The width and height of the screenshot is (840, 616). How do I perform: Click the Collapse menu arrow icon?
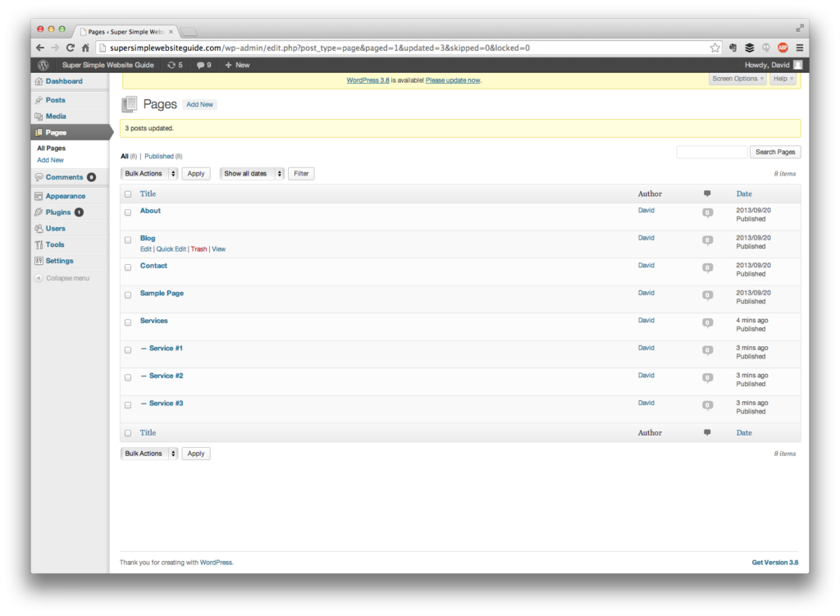tap(39, 278)
